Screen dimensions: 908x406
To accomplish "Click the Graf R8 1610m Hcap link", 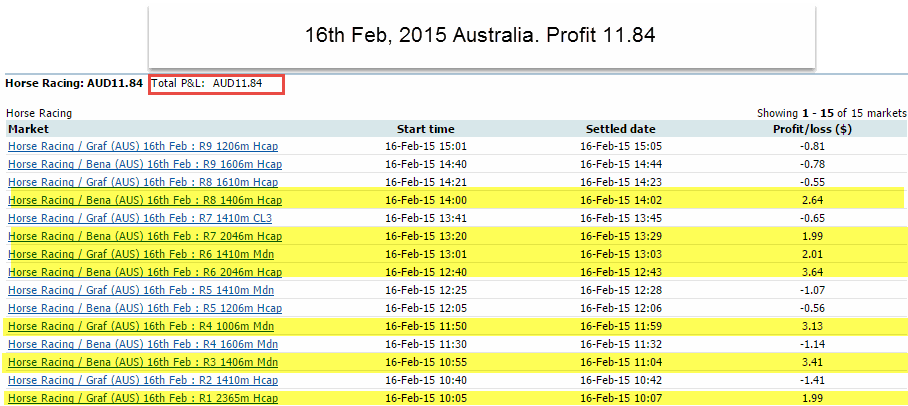I will [x=143, y=182].
